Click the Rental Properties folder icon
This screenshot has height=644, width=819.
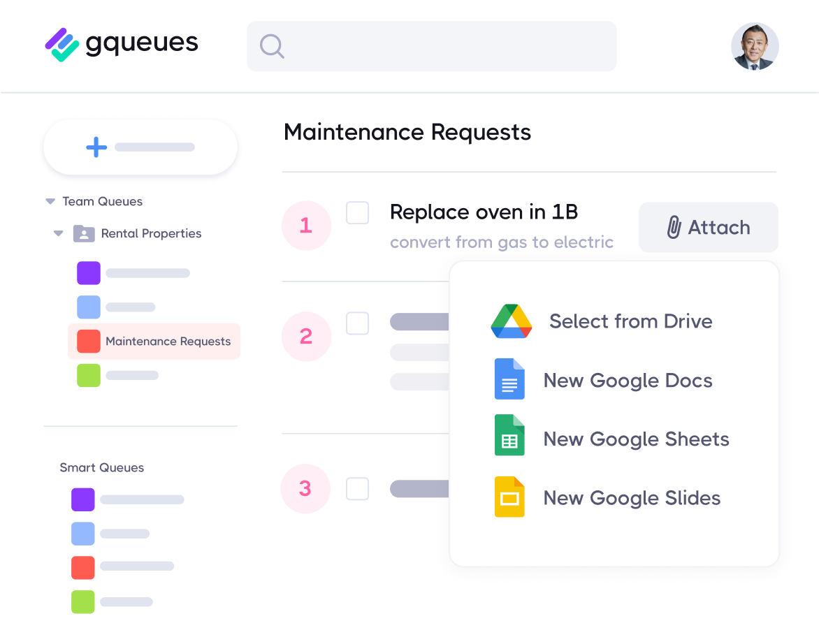[x=84, y=233]
